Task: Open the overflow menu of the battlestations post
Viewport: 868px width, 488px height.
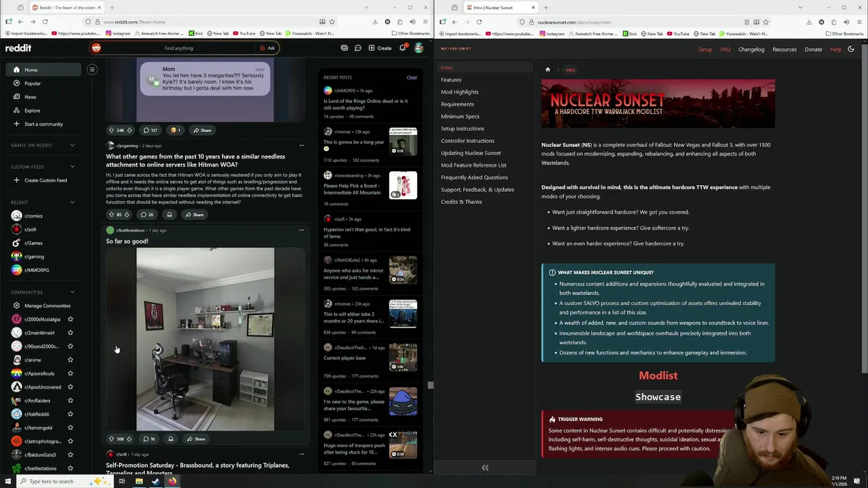Action: (302, 230)
